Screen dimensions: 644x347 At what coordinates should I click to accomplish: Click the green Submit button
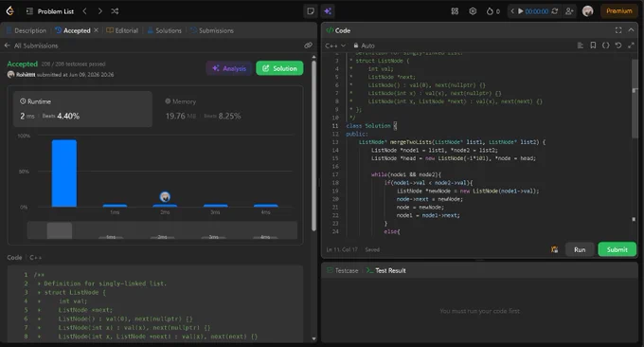point(617,249)
